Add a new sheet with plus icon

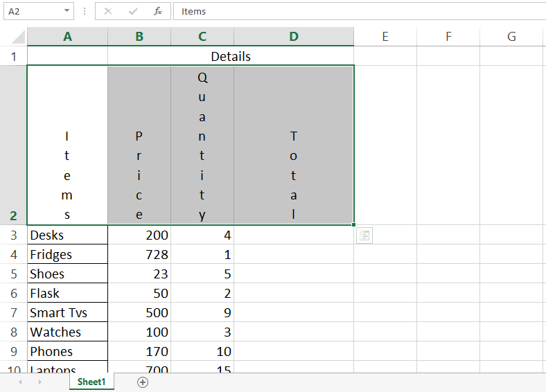point(143,382)
